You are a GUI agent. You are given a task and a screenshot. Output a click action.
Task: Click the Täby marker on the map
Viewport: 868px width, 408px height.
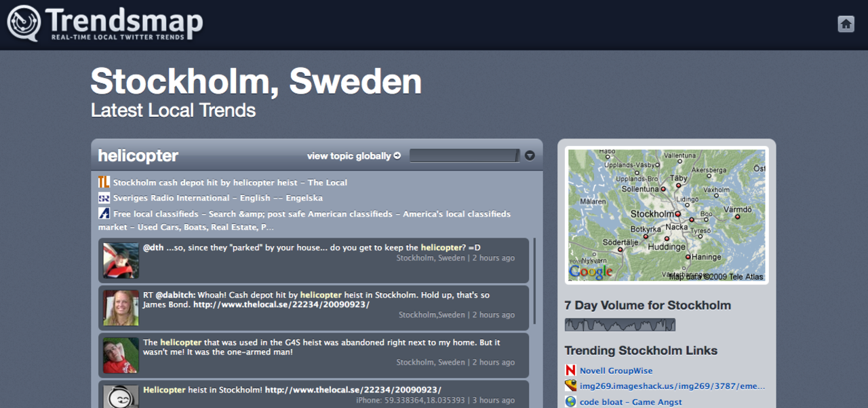click(679, 185)
